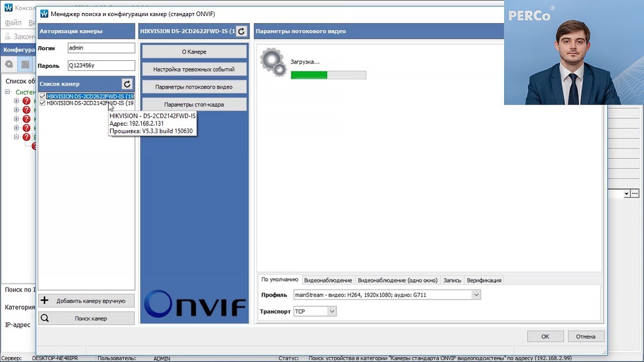Viewport: 644px width, 362px height.
Task: Open the Видеонаблюдение (одно окно) tab
Action: (x=397, y=280)
